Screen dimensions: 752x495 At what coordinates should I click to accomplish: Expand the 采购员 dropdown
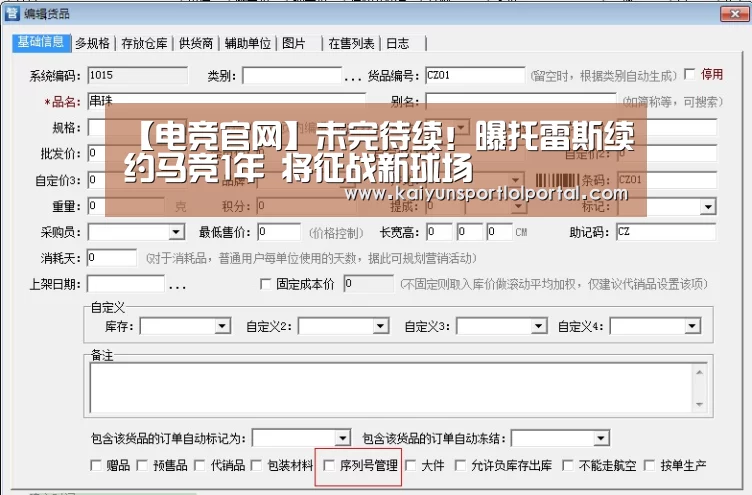click(176, 233)
